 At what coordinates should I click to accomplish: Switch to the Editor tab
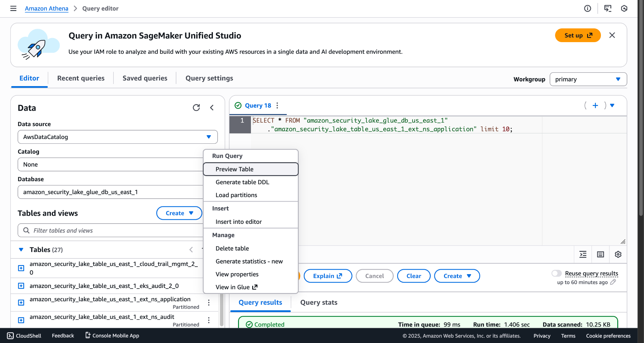point(29,78)
